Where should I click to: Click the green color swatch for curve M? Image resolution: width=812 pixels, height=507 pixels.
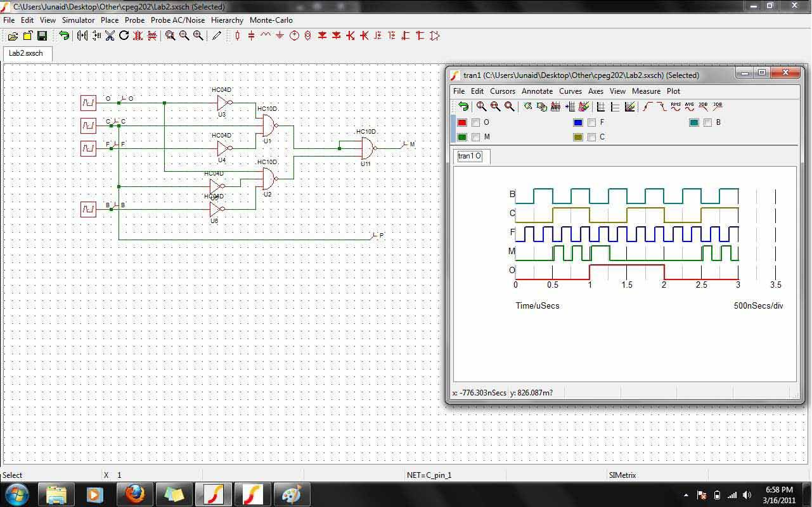pyautogui.click(x=461, y=137)
